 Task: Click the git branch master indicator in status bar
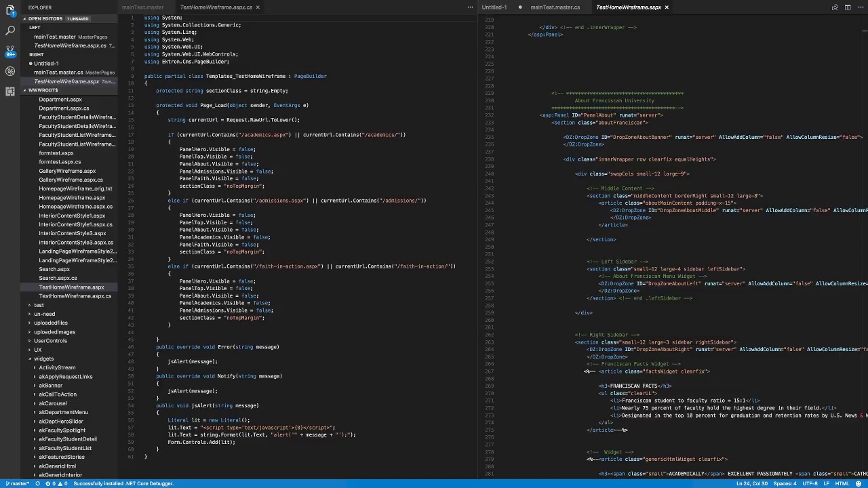(18, 484)
